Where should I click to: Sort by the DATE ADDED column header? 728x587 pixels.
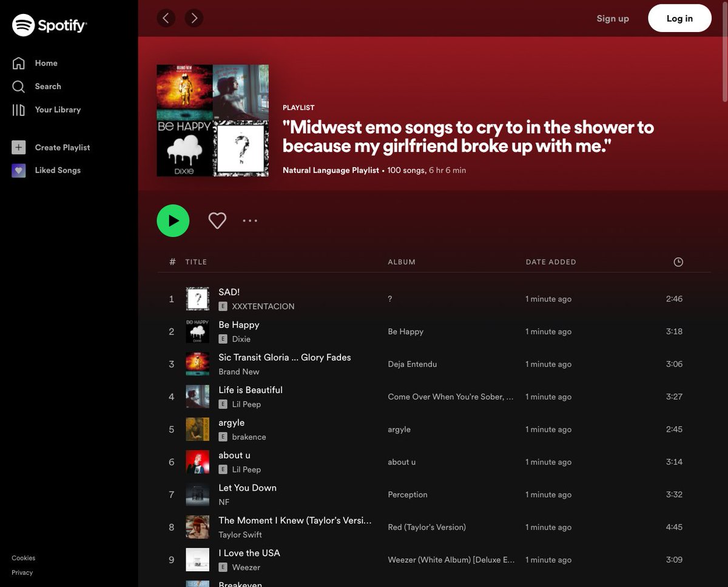point(551,262)
